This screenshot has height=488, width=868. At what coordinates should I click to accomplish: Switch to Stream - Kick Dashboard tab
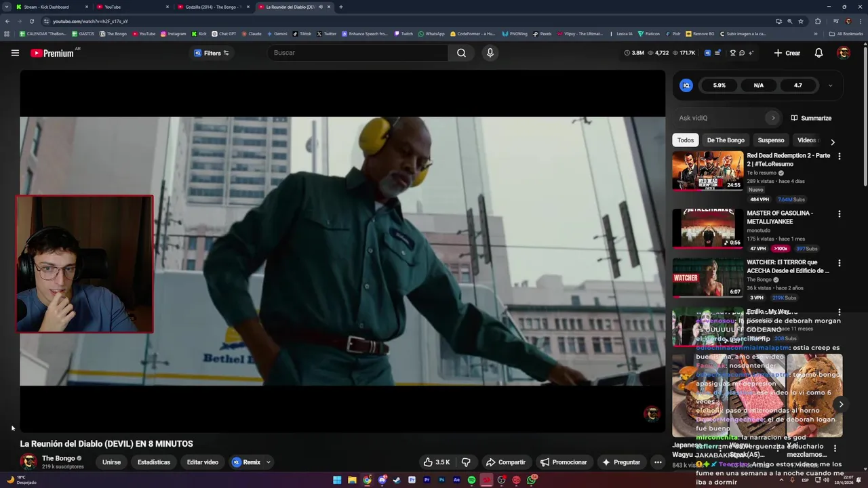pos(51,7)
